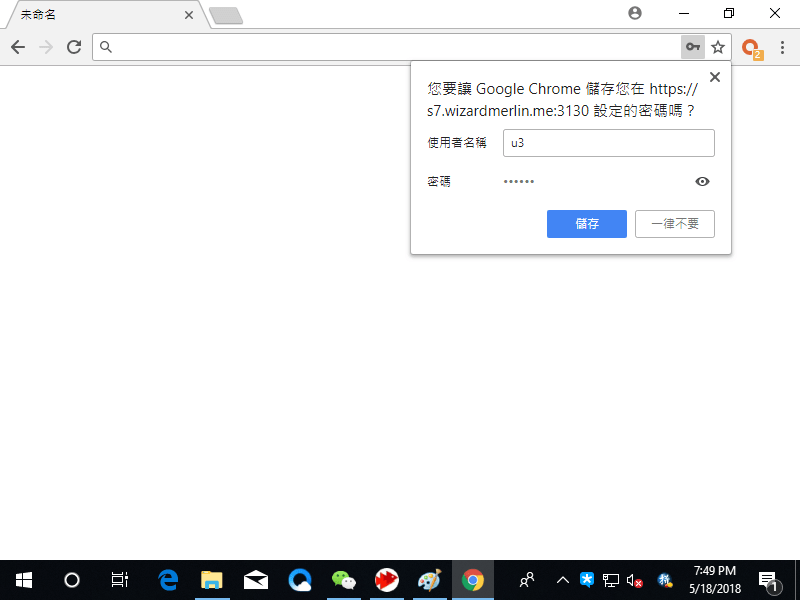Open the clock showing 7:49 PM
Image resolution: width=800 pixels, height=600 pixels.
coord(715,580)
